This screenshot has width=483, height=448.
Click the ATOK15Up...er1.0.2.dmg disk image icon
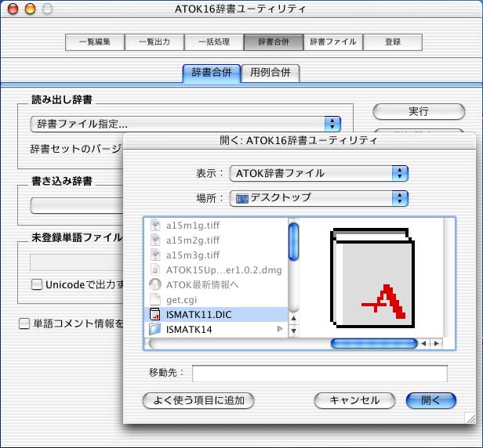coord(155,270)
